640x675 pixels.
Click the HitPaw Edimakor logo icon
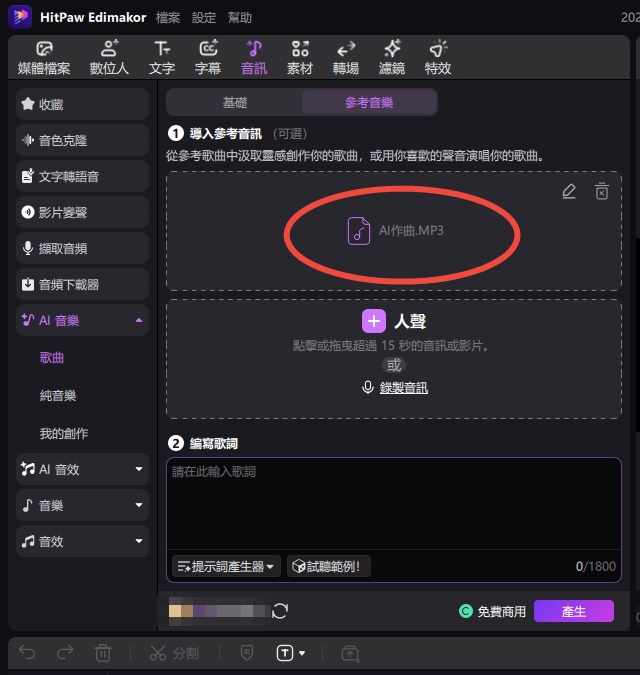[20, 17]
